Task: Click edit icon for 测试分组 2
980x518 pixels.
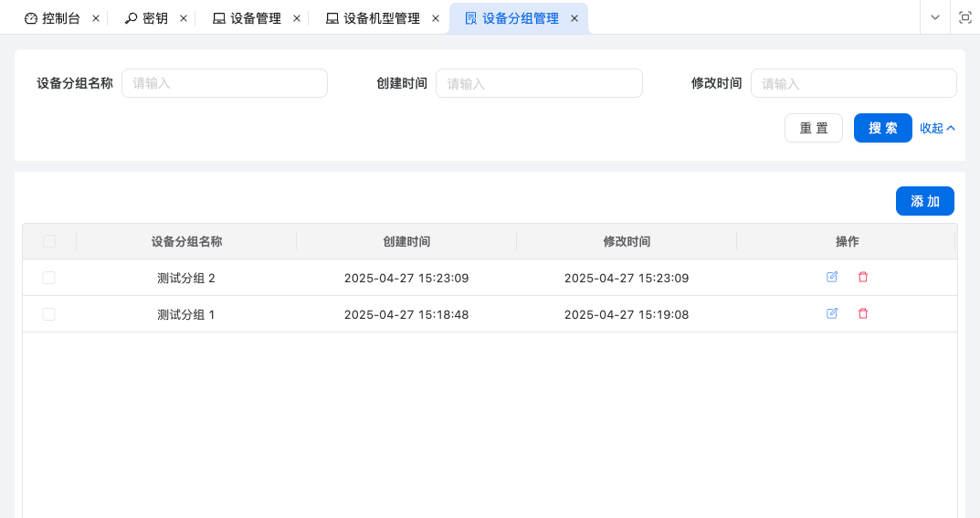Action: pyautogui.click(x=832, y=277)
